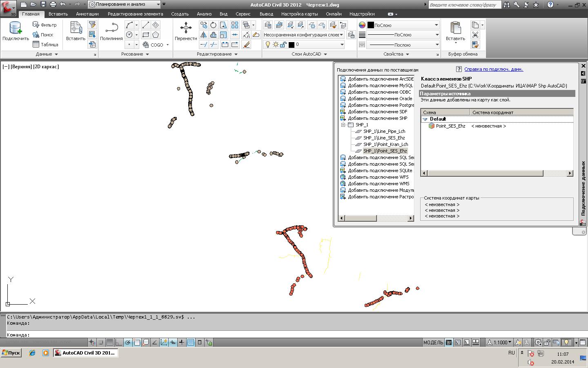
Task: Expand the Рисование panel
Action: point(135,54)
